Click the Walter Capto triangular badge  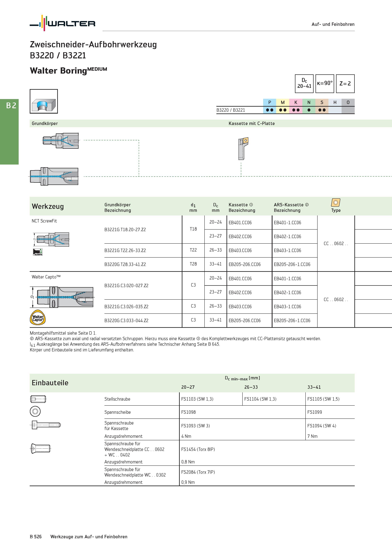pyautogui.click(x=38, y=318)
